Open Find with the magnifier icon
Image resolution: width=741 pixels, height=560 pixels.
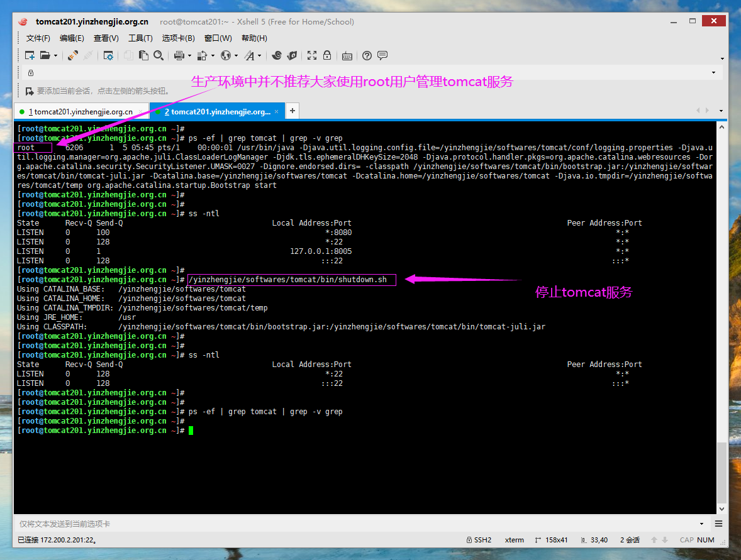(x=159, y=56)
